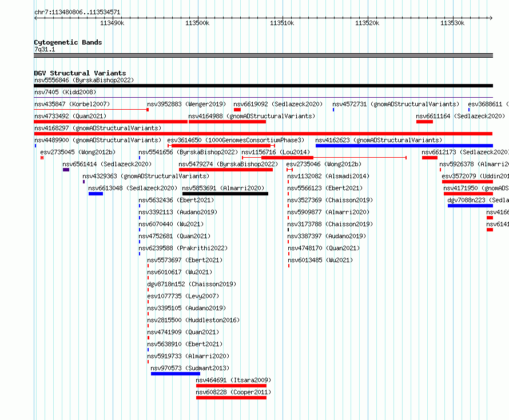
Task: Click nsv1132082 (Alsmadi2014) label
Action: click(328, 176)
